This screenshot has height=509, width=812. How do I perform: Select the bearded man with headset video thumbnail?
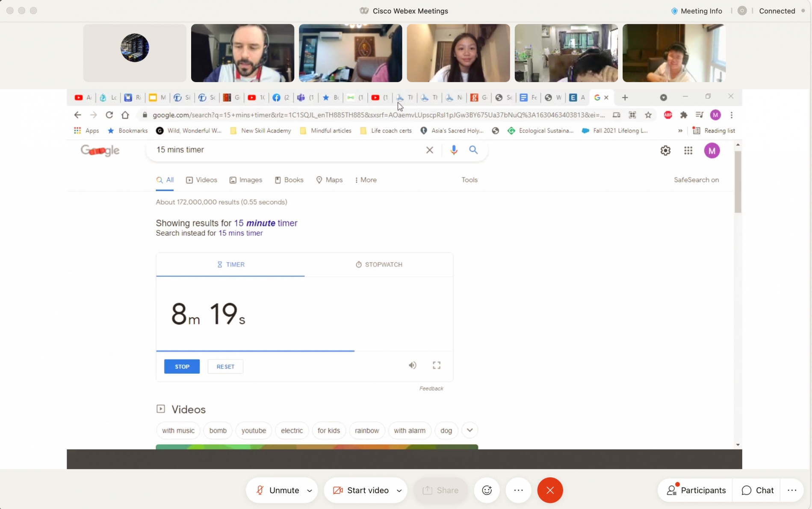[x=242, y=53]
